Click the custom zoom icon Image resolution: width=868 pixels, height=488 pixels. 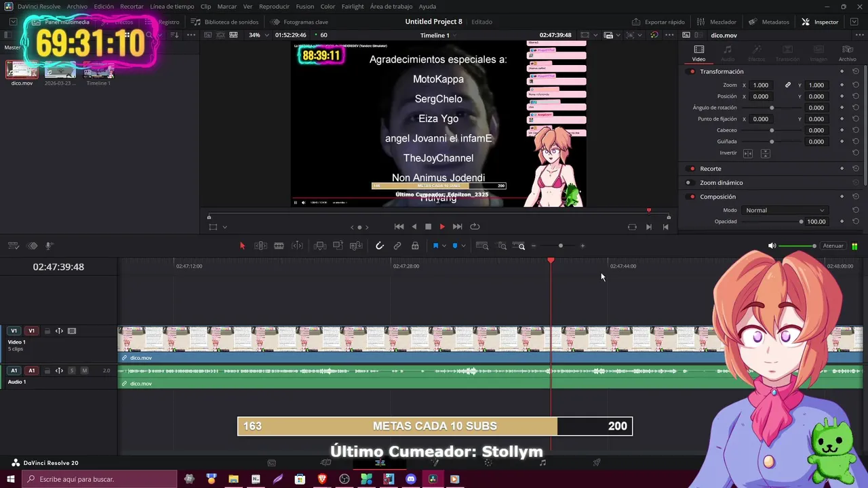click(x=519, y=245)
